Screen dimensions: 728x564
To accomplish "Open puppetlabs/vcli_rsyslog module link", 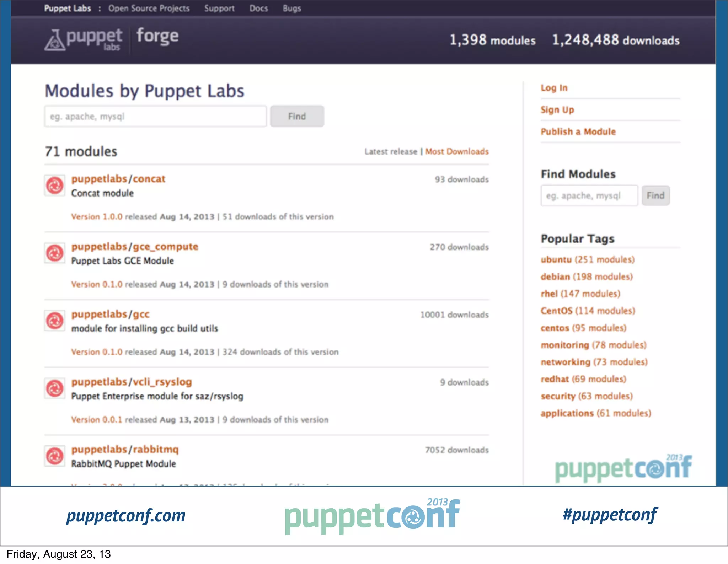I will 132,382.
